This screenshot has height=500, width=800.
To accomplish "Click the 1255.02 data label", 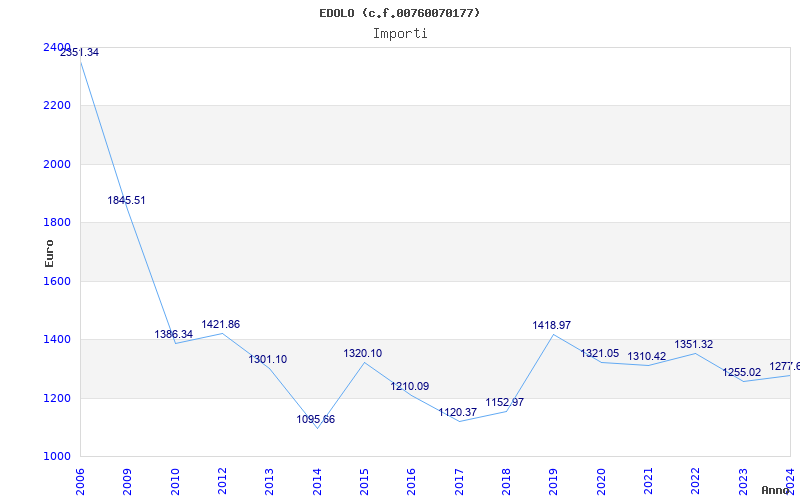I will (742, 372).
